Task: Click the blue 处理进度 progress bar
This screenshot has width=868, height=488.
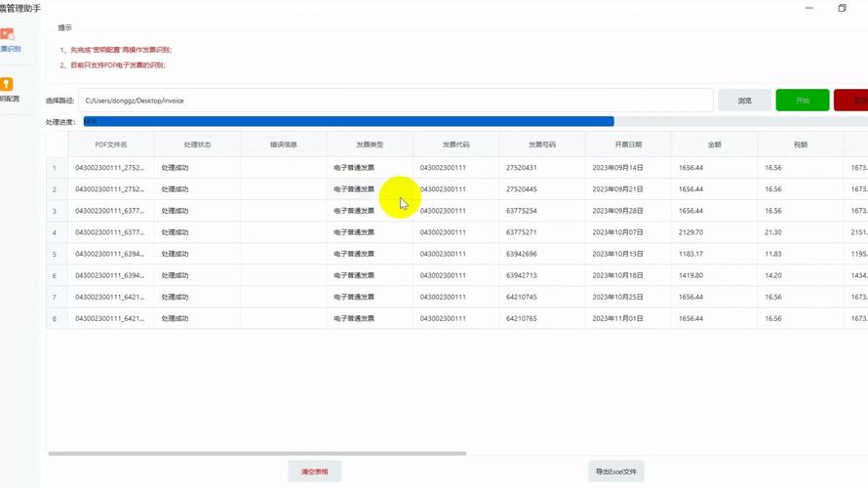Action: click(348, 121)
